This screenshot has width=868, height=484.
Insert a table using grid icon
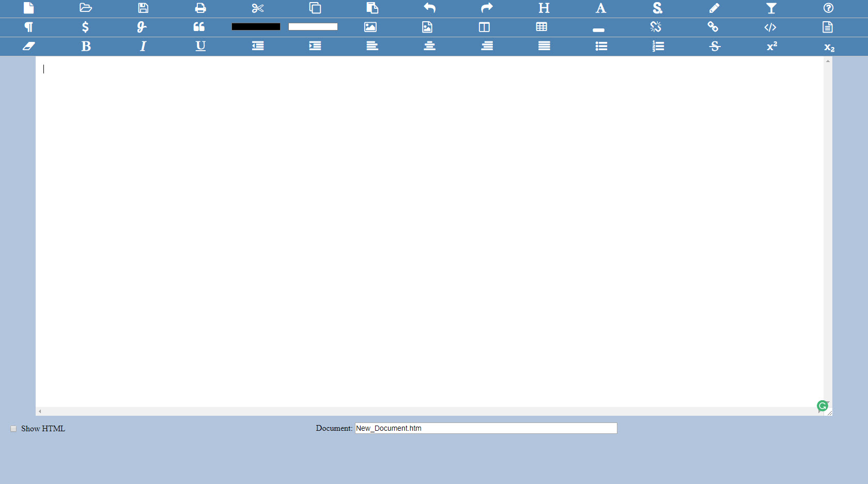click(541, 27)
